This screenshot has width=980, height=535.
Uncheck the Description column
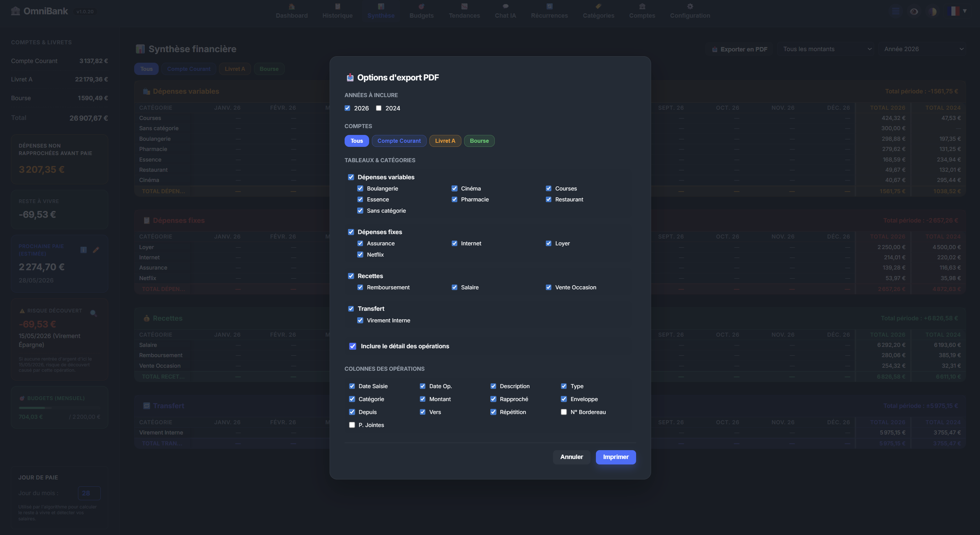[493, 386]
